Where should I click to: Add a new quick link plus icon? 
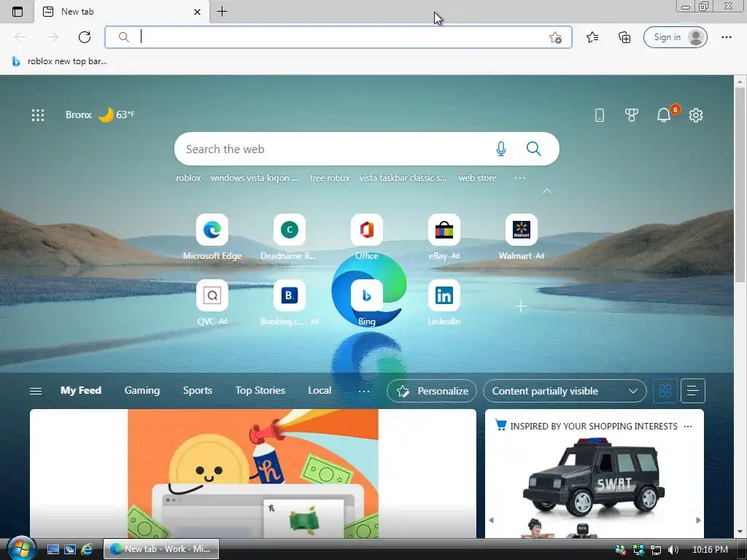pyautogui.click(x=521, y=306)
